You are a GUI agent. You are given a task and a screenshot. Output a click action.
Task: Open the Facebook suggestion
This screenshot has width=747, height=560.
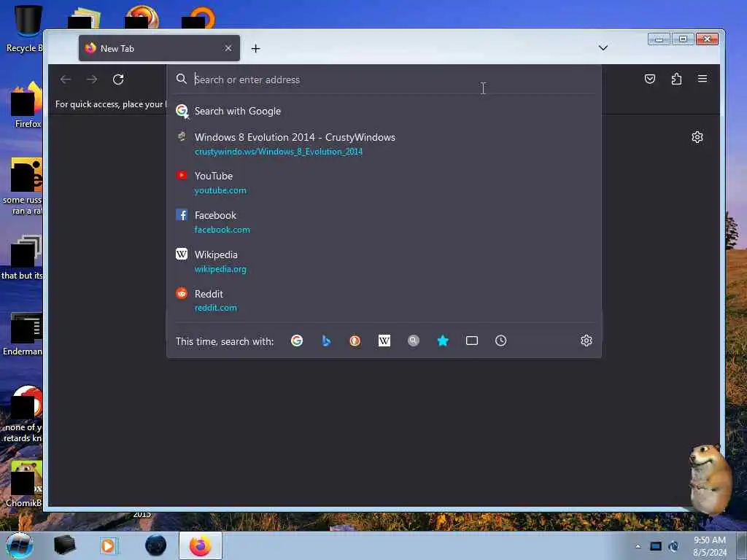click(x=384, y=222)
